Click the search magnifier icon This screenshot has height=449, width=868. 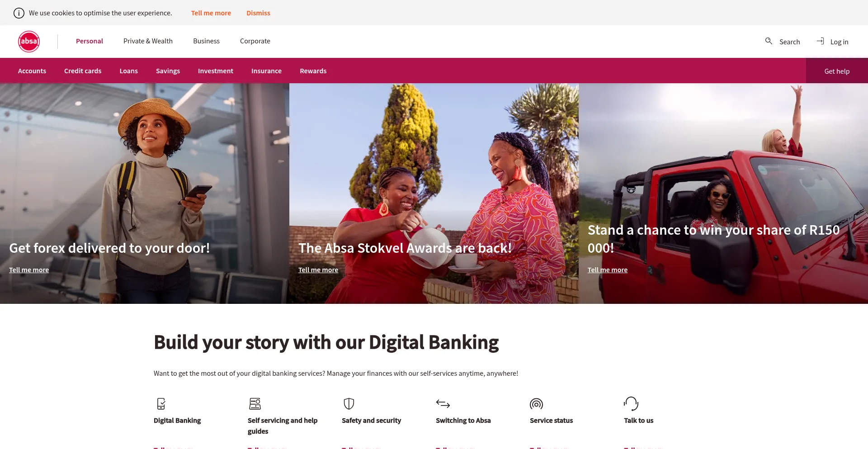769,41
